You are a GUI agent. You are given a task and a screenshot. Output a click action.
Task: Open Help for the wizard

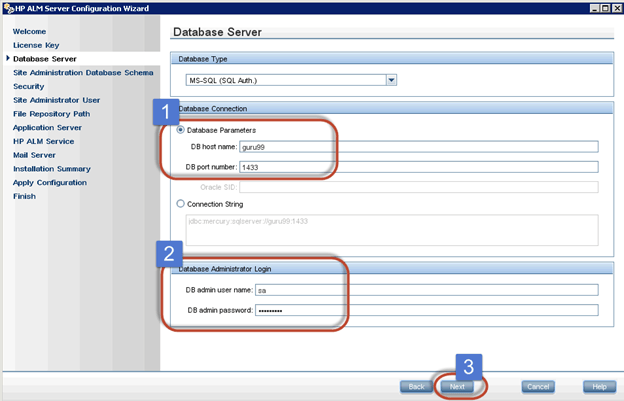point(598,386)
